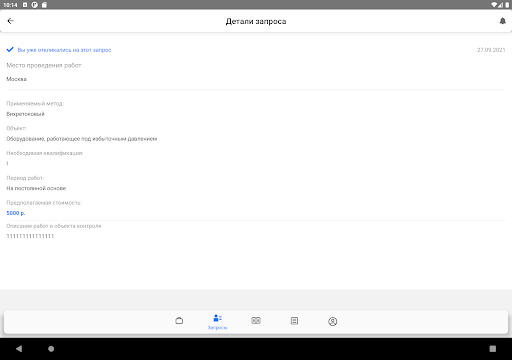Tap the blue checkmark responded indicator
The height and width of the screenshot is (360, 512).
[x=10, y=50]
